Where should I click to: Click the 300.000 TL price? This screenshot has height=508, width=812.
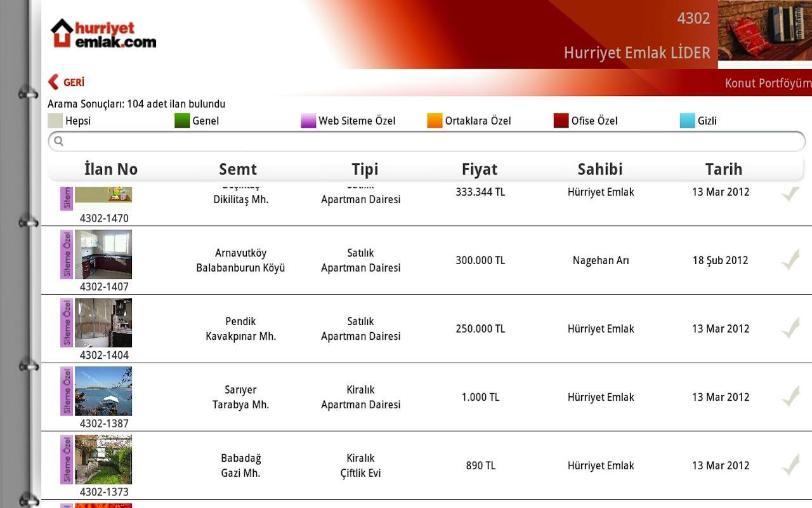[480, 260]
